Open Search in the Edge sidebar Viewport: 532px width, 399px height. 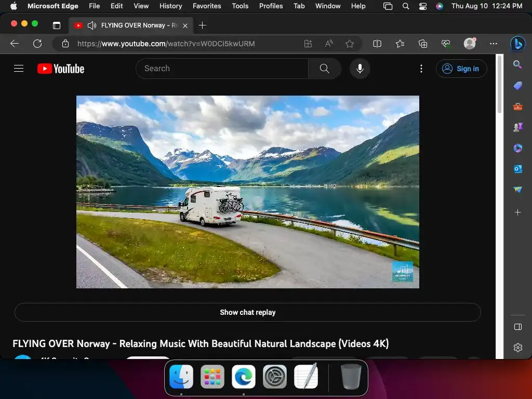(x=517, y=64)
